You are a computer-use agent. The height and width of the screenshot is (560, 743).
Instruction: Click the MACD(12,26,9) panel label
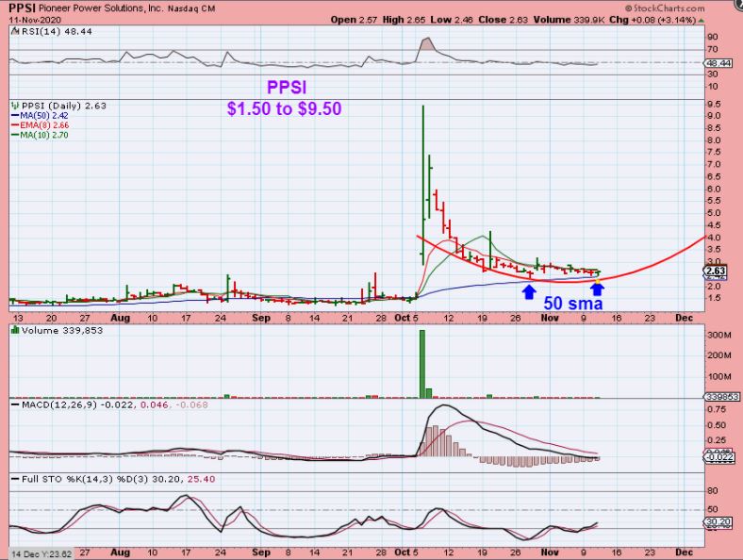59,404
